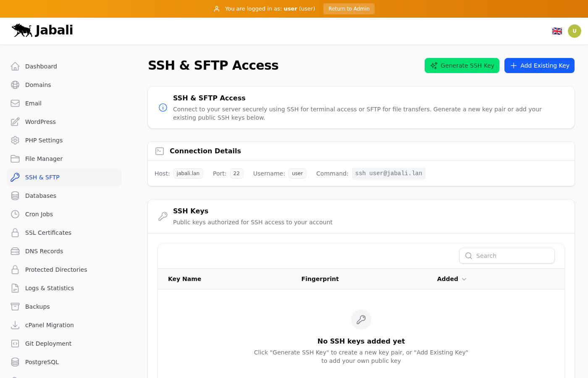Viewport: 588px width, 378px height.
Task: Click the ssh user@jabali.lan command
Action: (388, 173)
